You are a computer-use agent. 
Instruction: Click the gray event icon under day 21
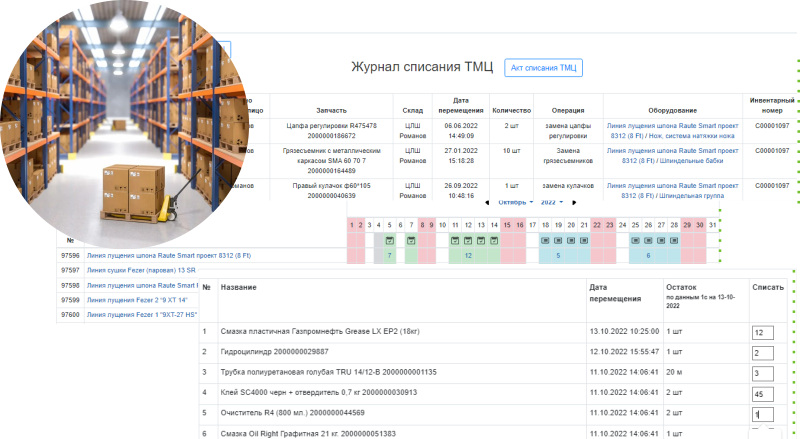coord(583,241)
